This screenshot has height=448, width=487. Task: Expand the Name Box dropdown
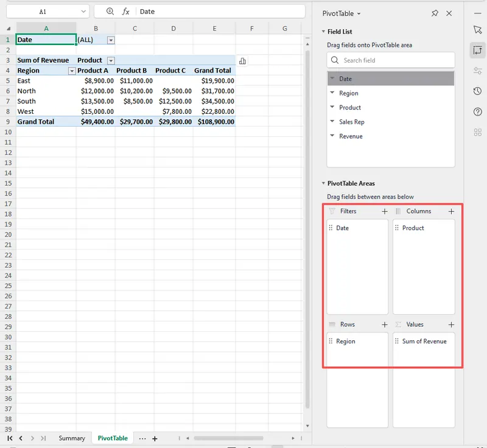click(x=83, y=12)
